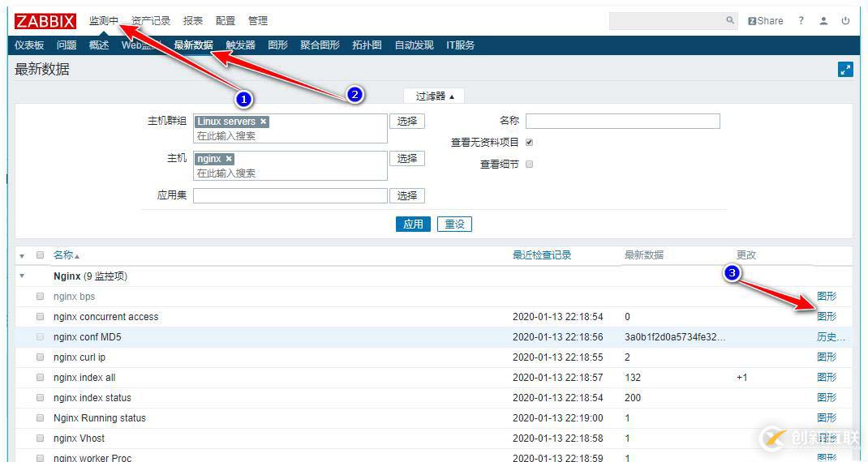The image size is (868, 462).
Task: Collapse the Nginx (9 监控项) group
Action: pos(22,276)
